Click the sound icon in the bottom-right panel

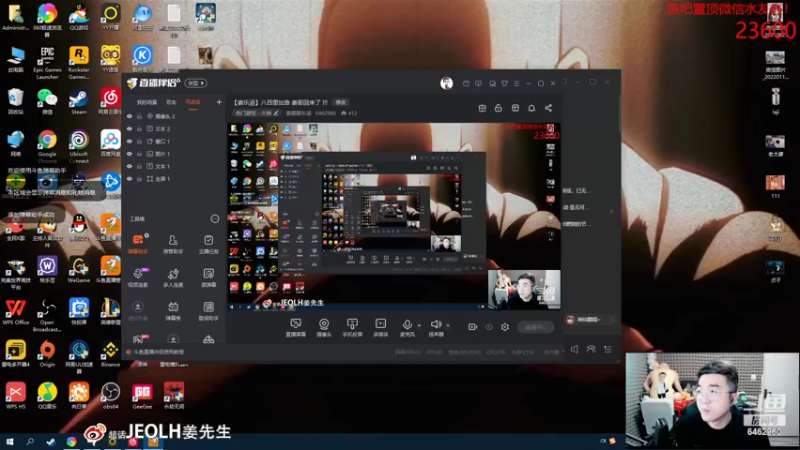[574, 349]
